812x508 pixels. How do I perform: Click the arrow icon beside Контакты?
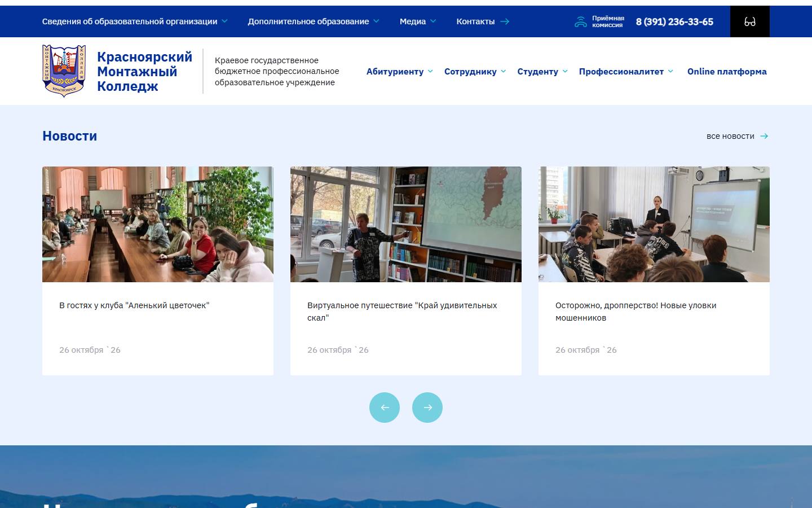505,21
